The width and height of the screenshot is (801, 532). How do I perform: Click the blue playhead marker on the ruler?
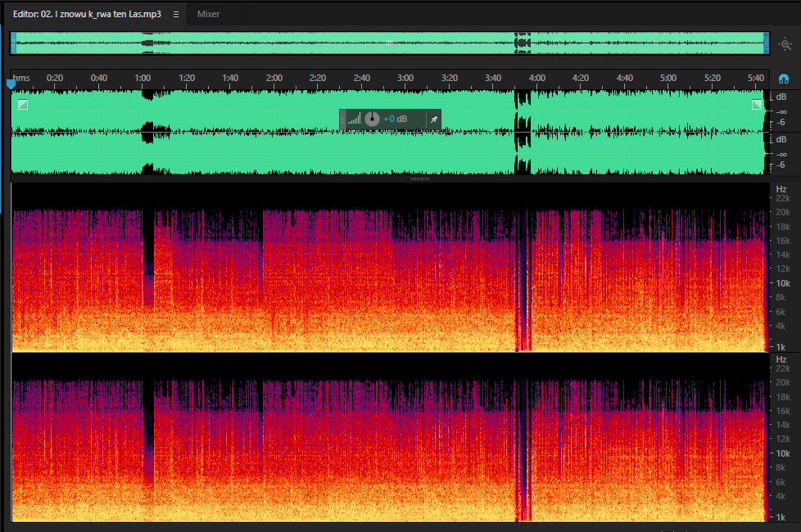11,84
